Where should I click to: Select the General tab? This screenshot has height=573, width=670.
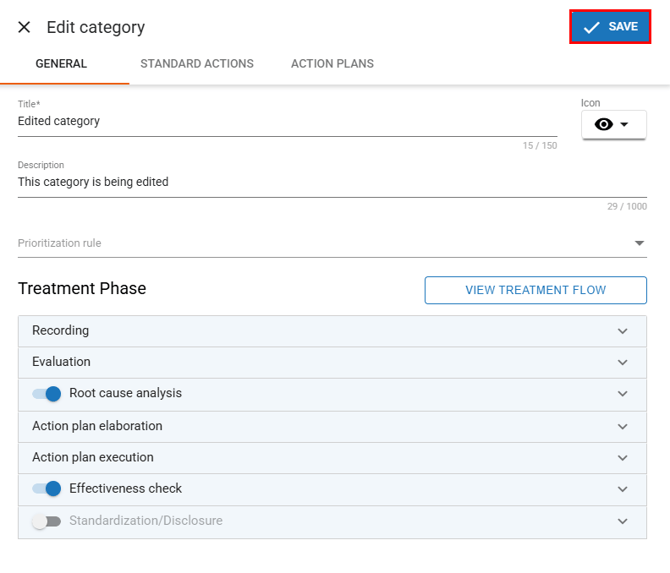coord(61,64)
